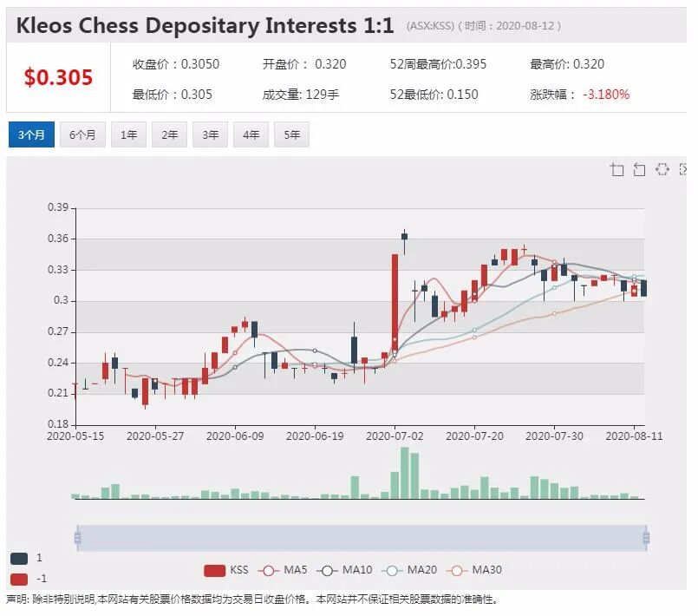Choose the 2年 time range tab

click(170, 134)
